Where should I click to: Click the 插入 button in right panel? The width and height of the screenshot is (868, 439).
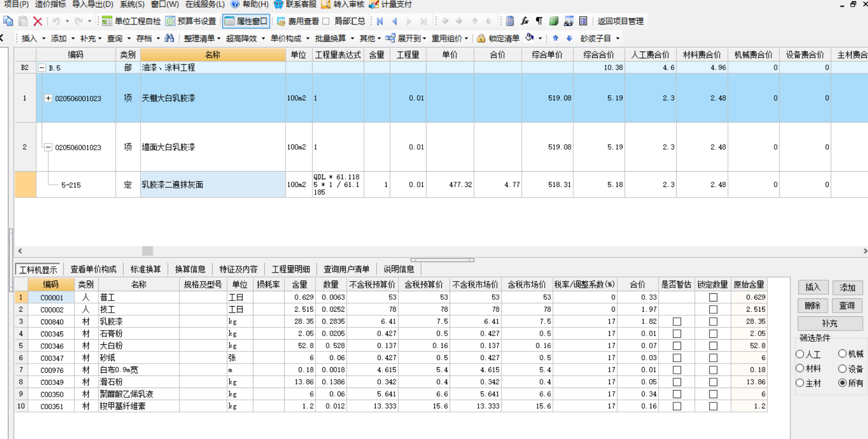tap(813, 287)
